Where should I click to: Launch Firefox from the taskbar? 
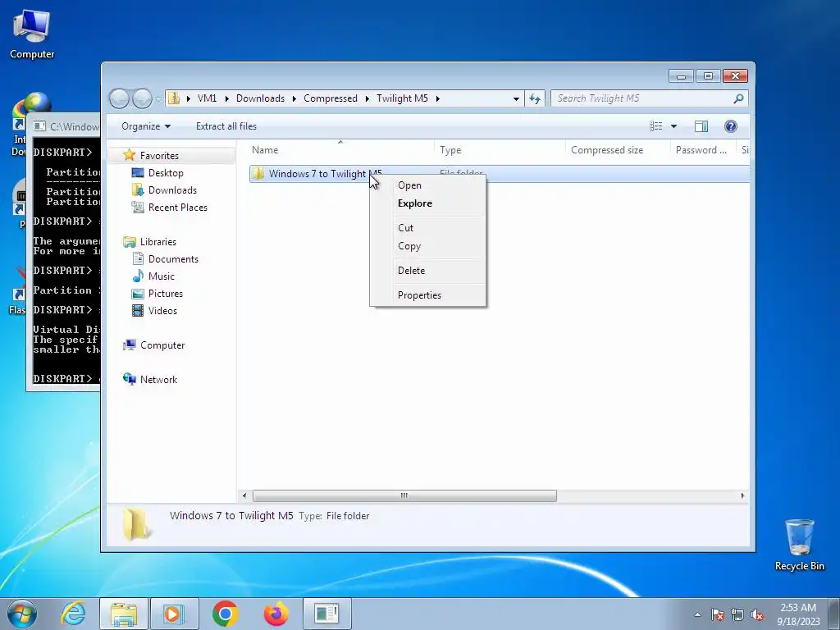[276, 614]
